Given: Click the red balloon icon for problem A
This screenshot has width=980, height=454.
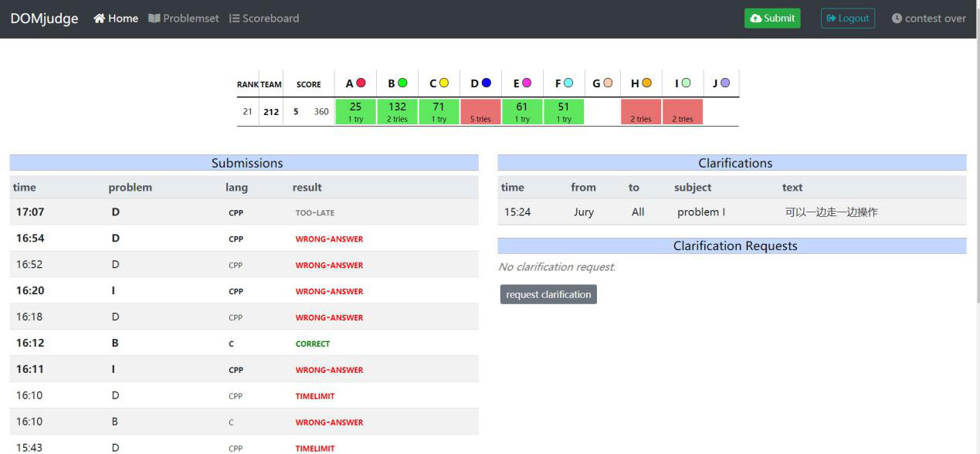Looking at the screenshot, I should pos(361,83).
